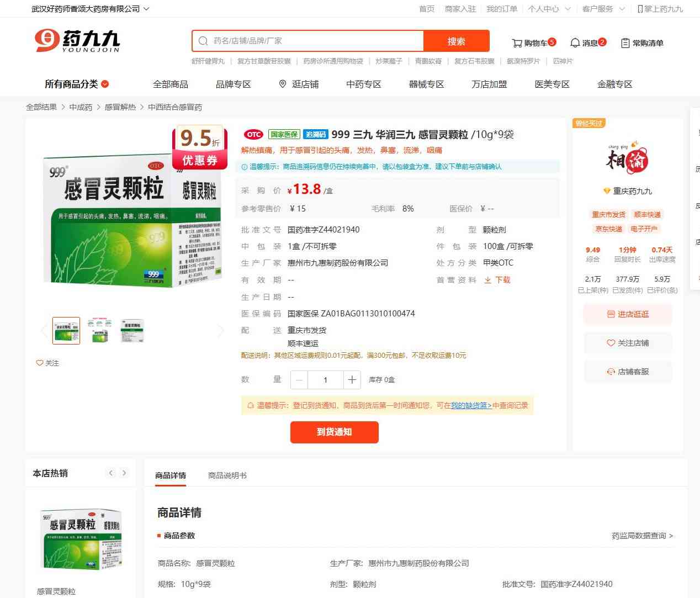Toggle the heart 关注 under product image
700x598 pixels.
(40, 363)
